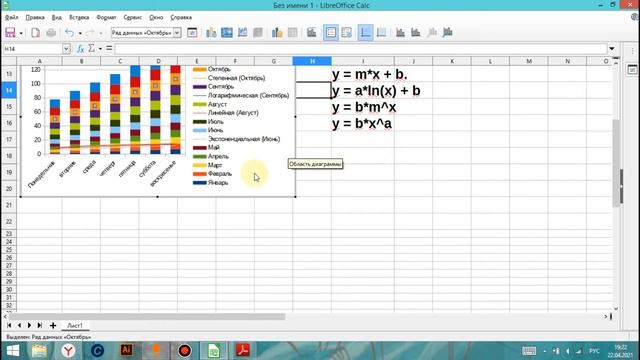Click the greyed 3D View icon
This screenshot has width=640, height=360.
tap(258, 33)
